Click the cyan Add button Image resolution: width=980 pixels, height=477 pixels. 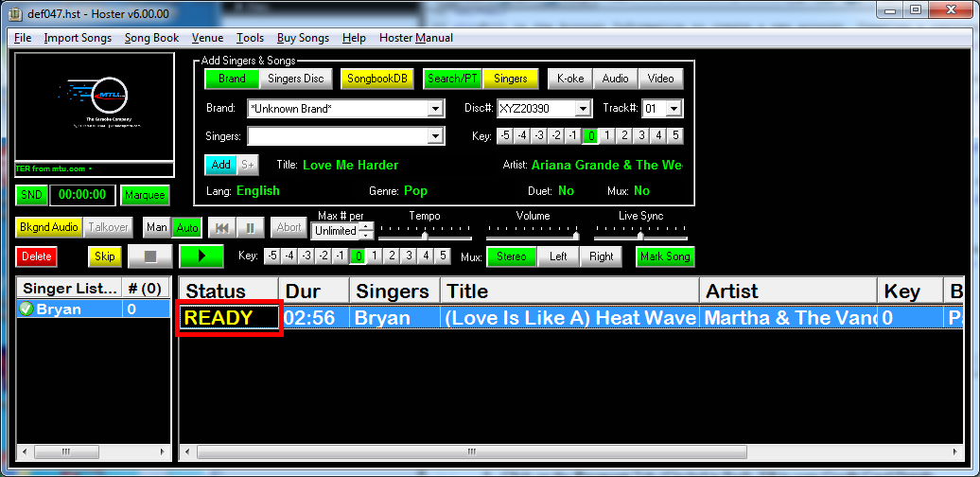click(x=220, y=165)
